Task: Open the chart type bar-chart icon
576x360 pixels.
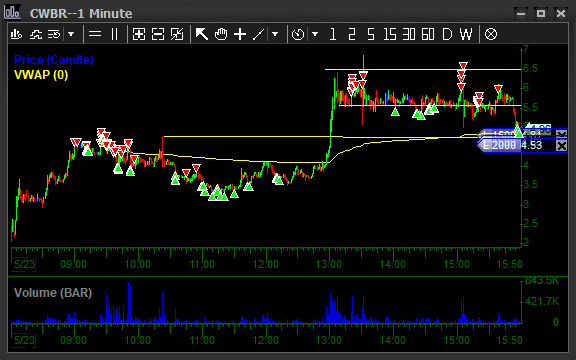Action: pyautogui.click(x=16, y=35)
